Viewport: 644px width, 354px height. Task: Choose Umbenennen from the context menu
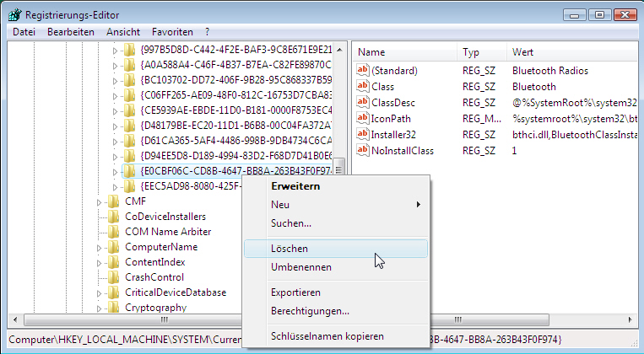pos(336,267)
